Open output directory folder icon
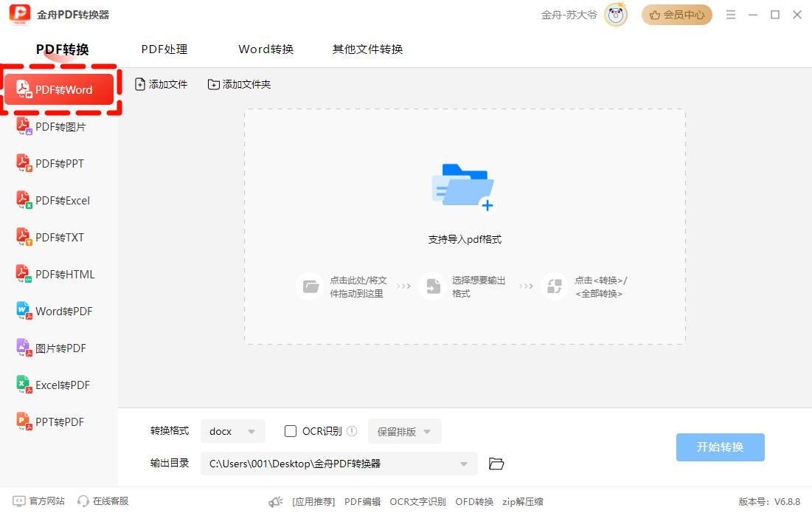The height and width of the screenshot is (516, 812). (496, 464)
